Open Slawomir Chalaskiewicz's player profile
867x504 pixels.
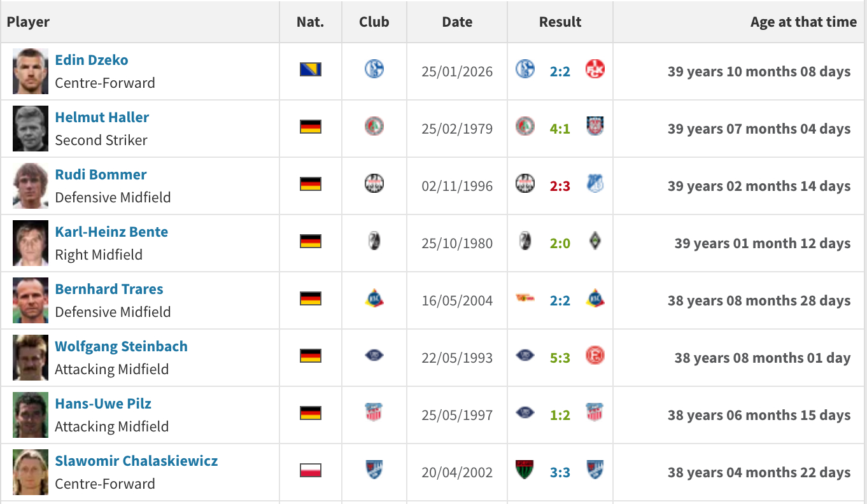136,461
